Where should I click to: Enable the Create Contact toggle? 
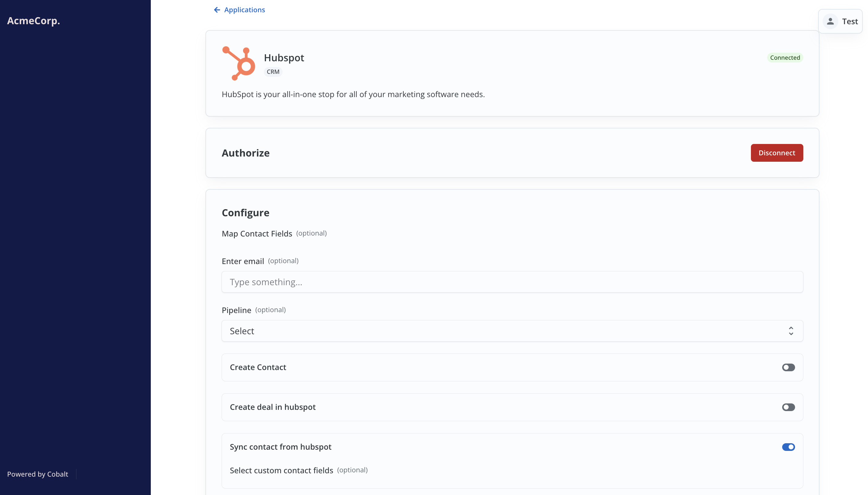pos(788,367)
